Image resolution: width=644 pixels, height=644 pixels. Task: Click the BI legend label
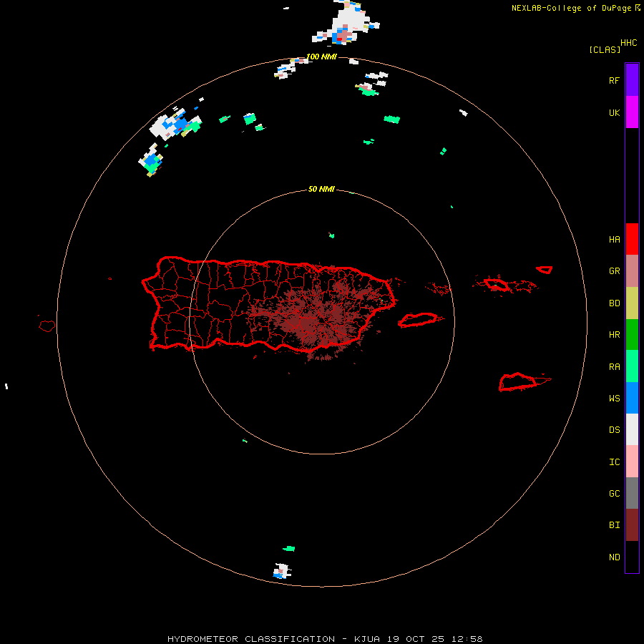(x=614, y=525)
